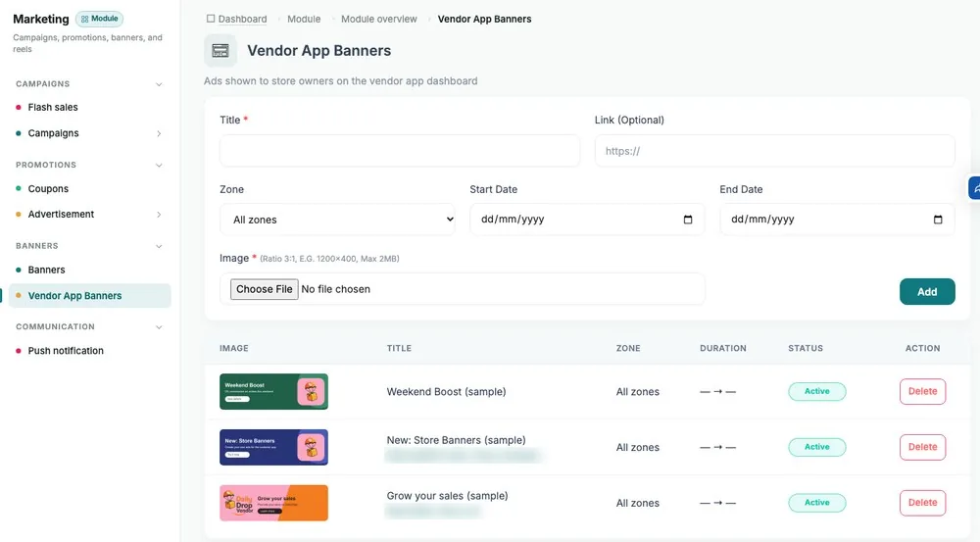
Task: Click the Add button
Action: (927, 292)
